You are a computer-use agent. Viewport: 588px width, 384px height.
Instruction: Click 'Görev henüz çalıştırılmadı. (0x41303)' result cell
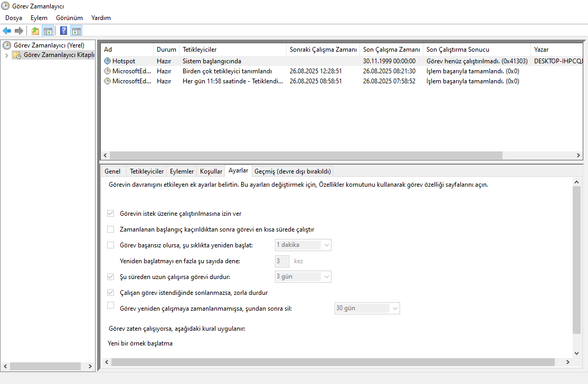pyautogui.click(x=477, y=61)
